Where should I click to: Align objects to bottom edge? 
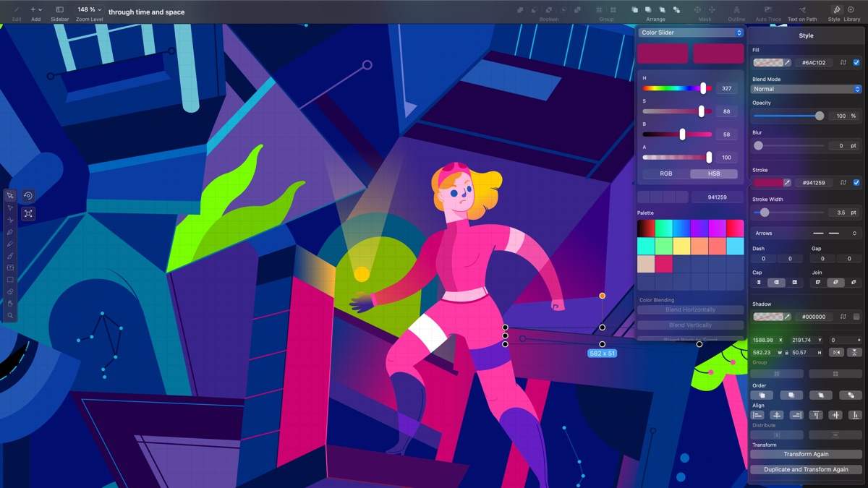click(x=855, y=415)
